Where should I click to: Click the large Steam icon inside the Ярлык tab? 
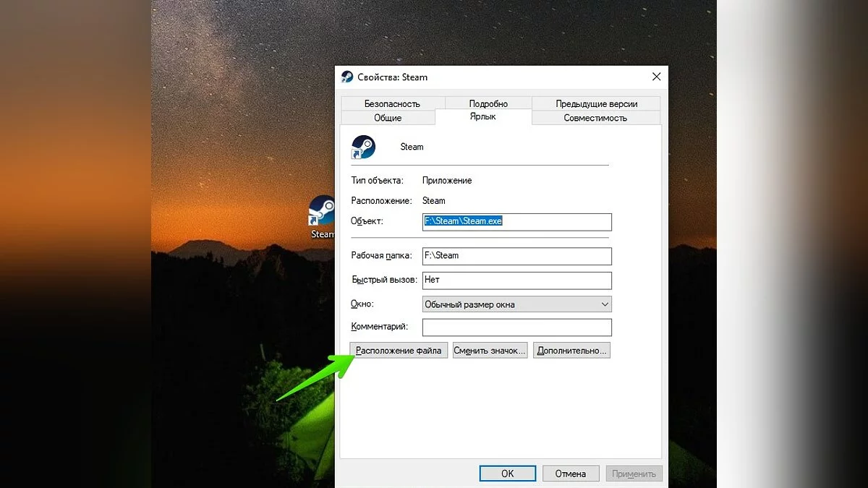coord(363,147)
